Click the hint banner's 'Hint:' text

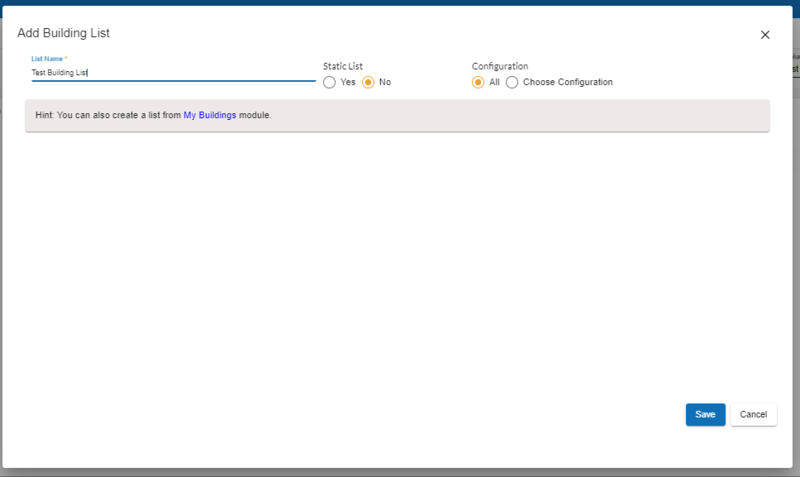click(44, 116)
